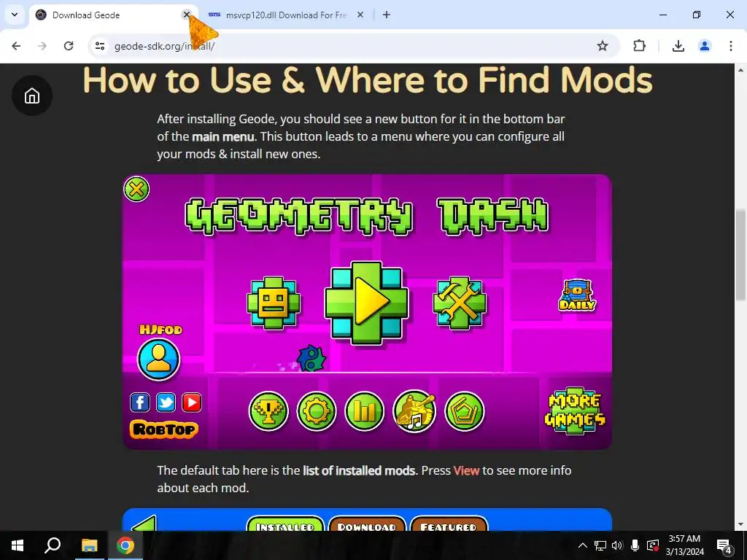Close the Download Geode tab
This screenshot has width=747, height=560.
(x=187, y=15)
